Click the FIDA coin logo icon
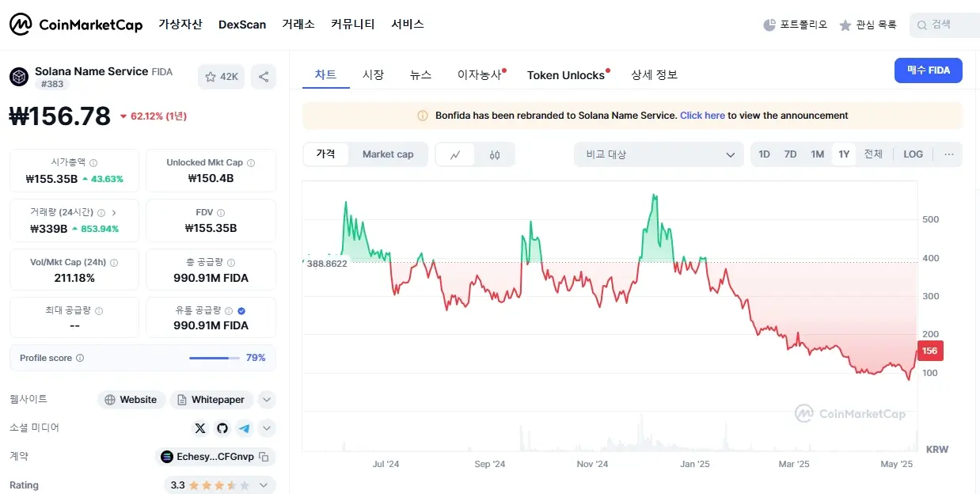The width and height of the screenshot is (980, 494). pyautogui.click(x=19, y=77)
